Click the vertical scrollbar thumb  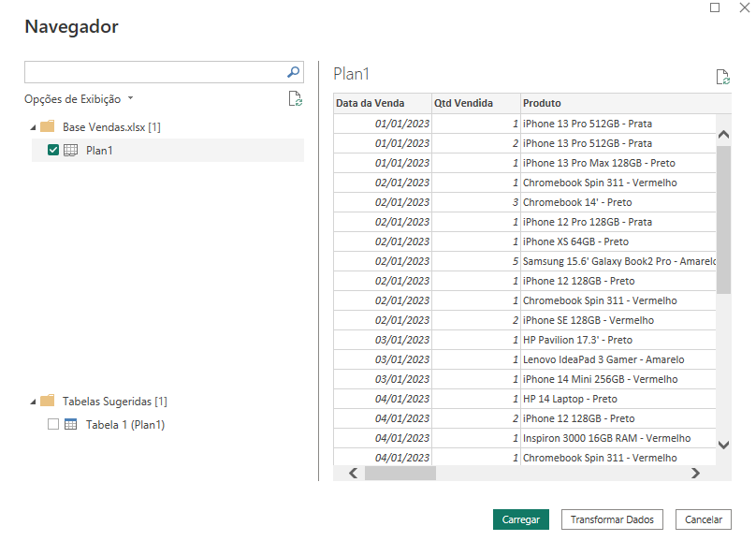(x=723, y=219)
